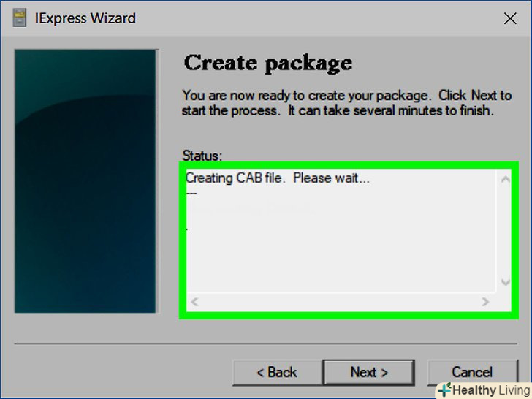The image size is (532, 399).
Task: Click the status box up arrow
Action: tap(505, 180)
